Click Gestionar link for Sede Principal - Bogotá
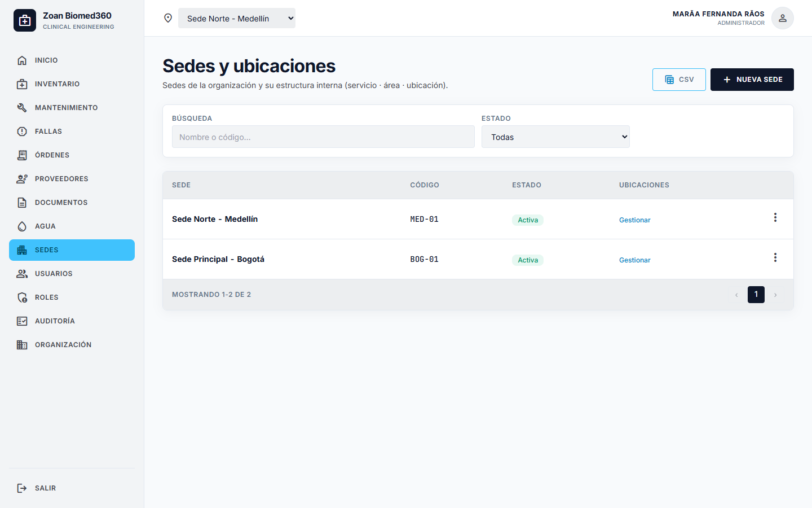Image resolution: width=812 pixels, height=508 pixels. click(x=634, y=260)
